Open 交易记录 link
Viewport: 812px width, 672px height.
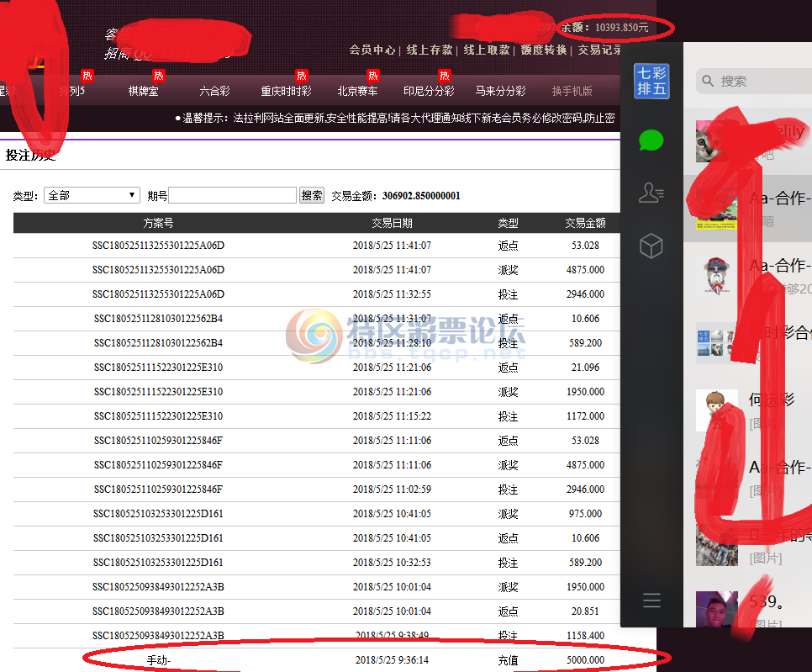click(599, 50)
